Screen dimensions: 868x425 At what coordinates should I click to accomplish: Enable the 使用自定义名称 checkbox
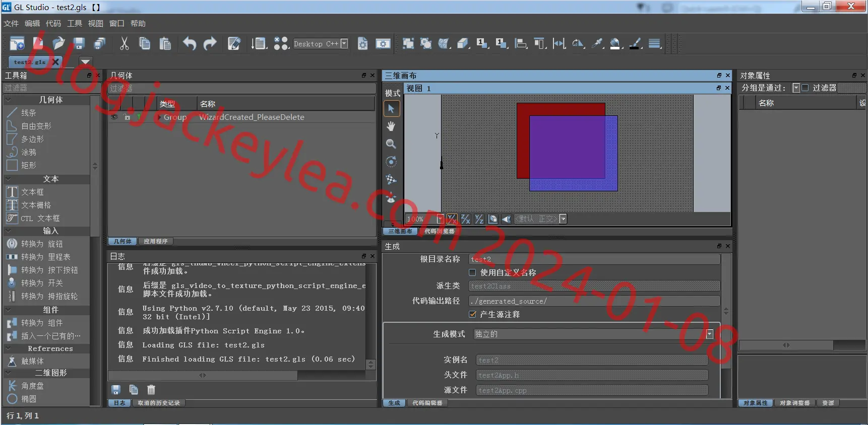coord(472,272)
